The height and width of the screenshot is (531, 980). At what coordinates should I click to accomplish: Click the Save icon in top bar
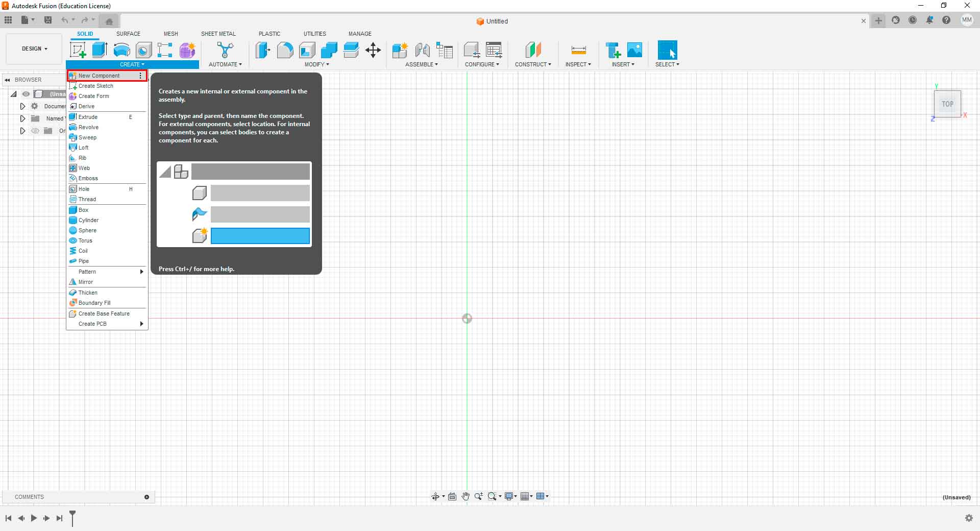[x=48, y=20]
